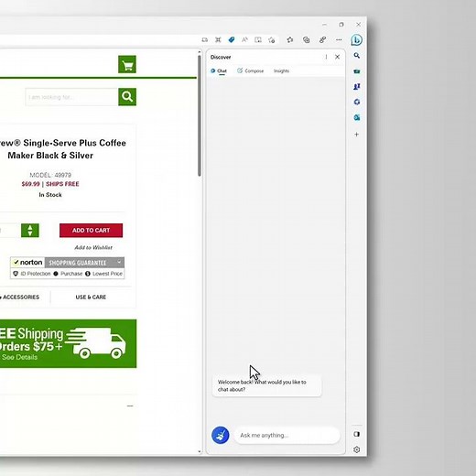
Task: Click the free shipping delivery truck graphic
Action: pos(96,342)
